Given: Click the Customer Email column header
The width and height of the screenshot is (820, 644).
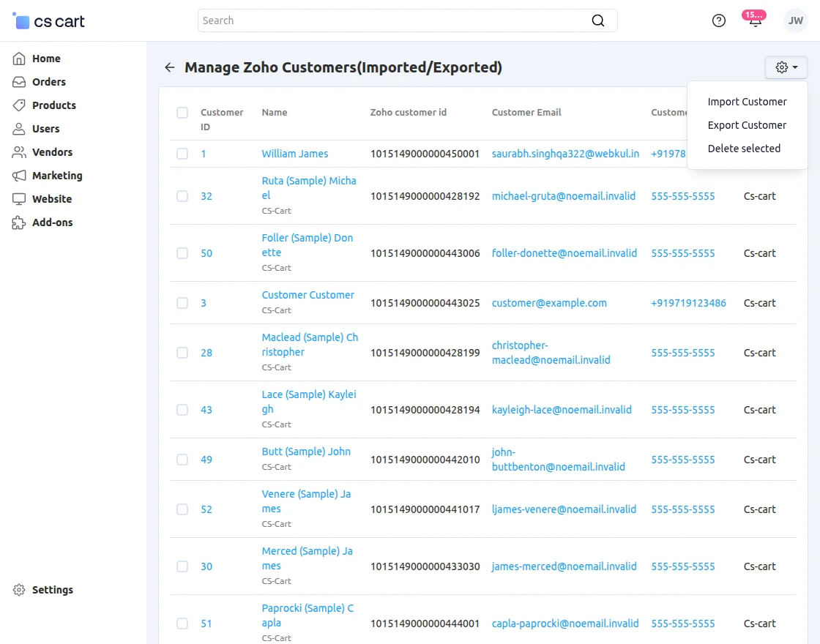Looking at the screenshot, I should [x=526, y=113].
